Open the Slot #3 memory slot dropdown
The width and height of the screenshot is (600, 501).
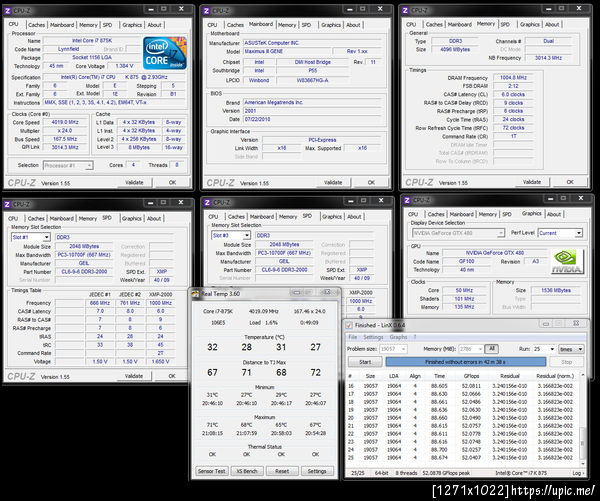[247, 235]
